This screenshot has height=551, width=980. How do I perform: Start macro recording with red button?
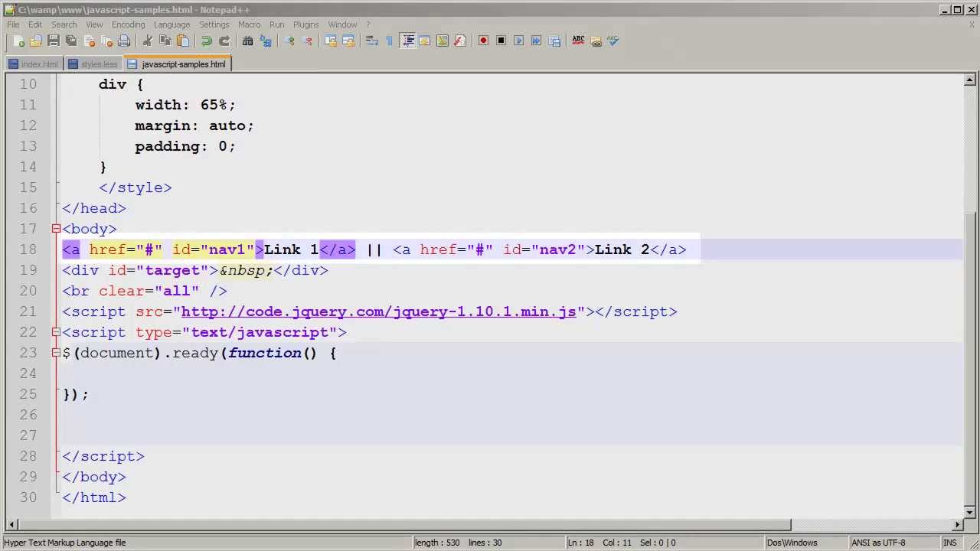(x=484, y=41)
